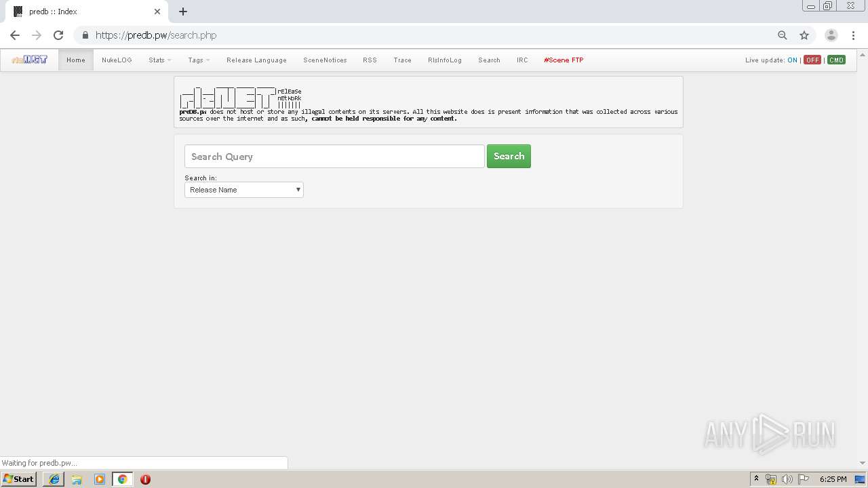This screenshot has height=488, width=868.
Task: Open the Home nav item
Action: [x=76, y=60]
